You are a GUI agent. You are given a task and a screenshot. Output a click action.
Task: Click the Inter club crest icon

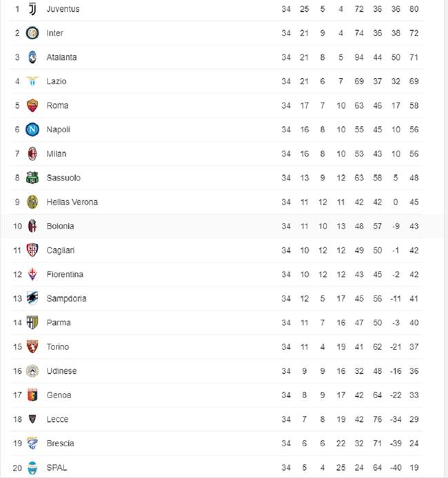click(x=32, y=33)
